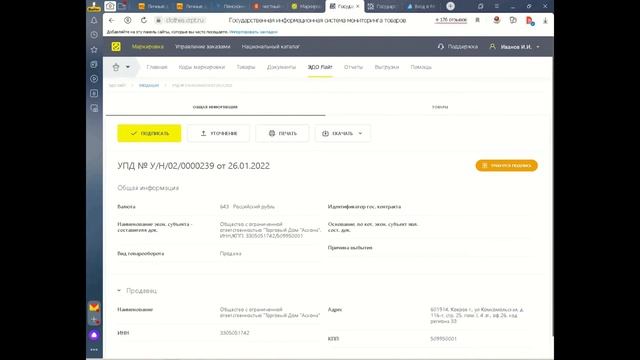Open the product group selector dropdown with shirt icon
Screen dimensions: 640x360
(121, 67)
